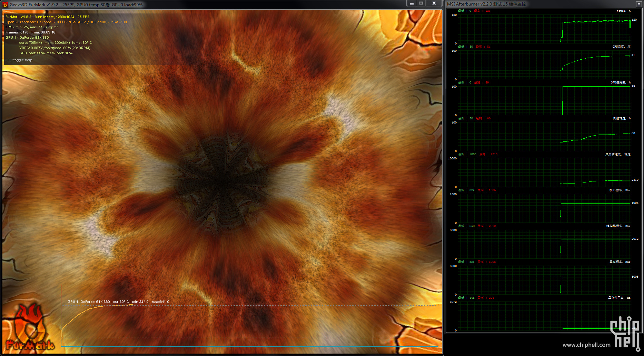The height and width of the screenshot is (356, 644).
Task: Click the fan tachometer value 2310
Action: (635, 180)
